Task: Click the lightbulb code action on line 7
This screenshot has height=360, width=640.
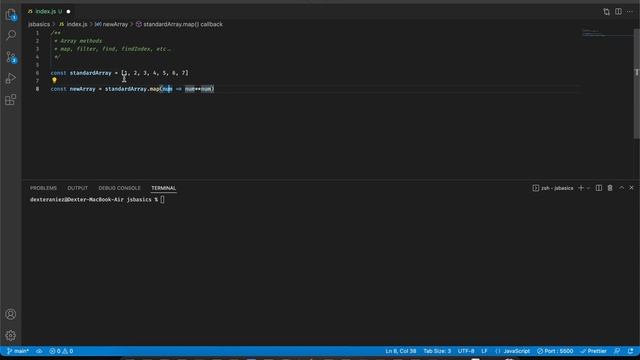Action: (x=54, y=80)
